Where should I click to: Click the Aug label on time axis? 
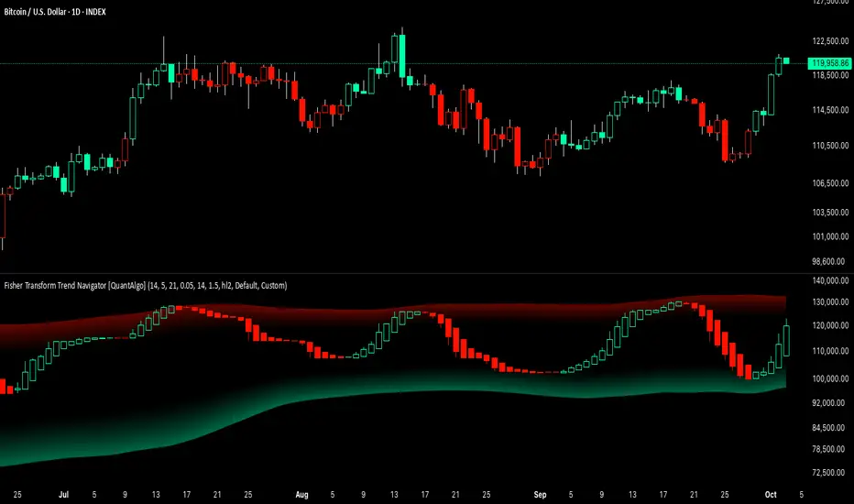[x=301, y=495]
